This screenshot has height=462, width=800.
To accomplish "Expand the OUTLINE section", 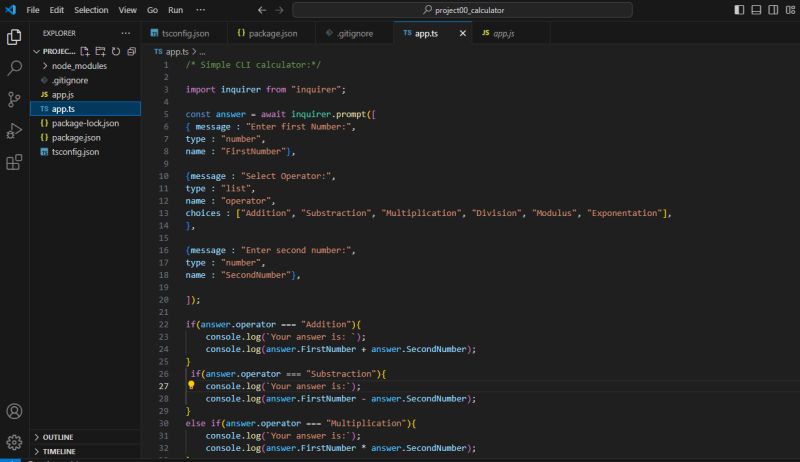I will point(58,437).
